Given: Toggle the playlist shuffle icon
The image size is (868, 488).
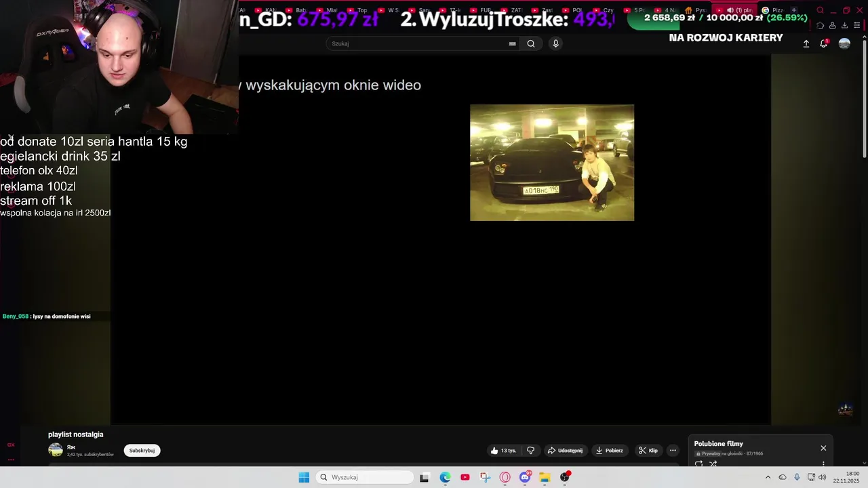Looking at the screenshot, I should tap(713, 464).
